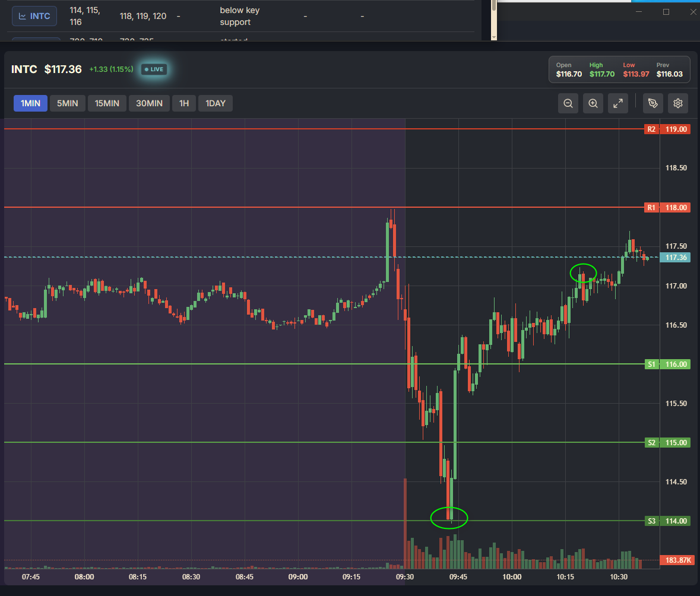Toggle the LIVE indicator badge

point(154,69)
